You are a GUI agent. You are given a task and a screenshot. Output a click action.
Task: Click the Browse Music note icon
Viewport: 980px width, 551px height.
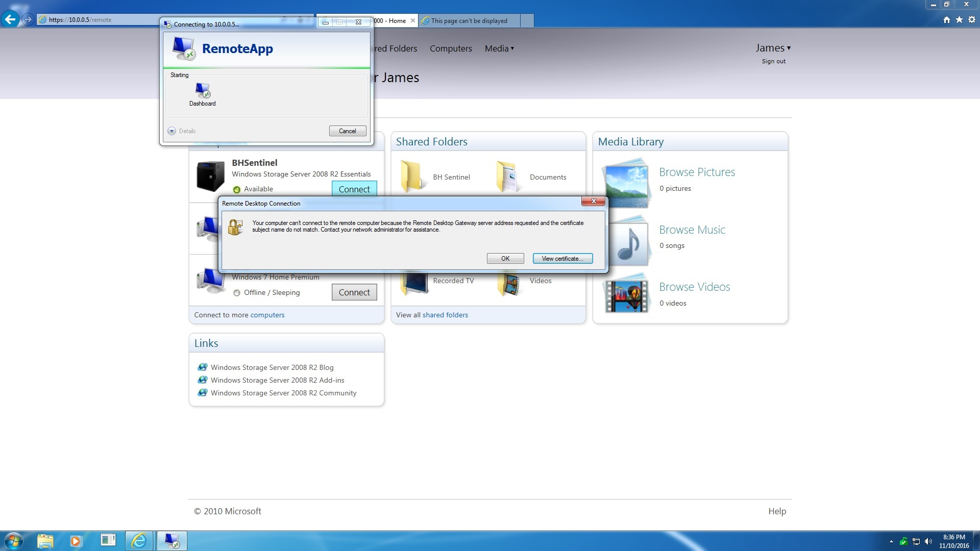pos(629,243)
